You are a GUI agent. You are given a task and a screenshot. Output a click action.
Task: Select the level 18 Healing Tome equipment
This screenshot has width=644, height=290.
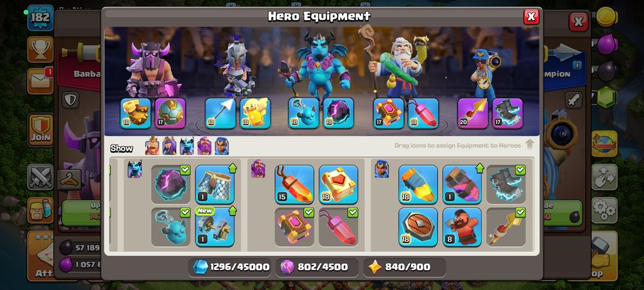338,184
